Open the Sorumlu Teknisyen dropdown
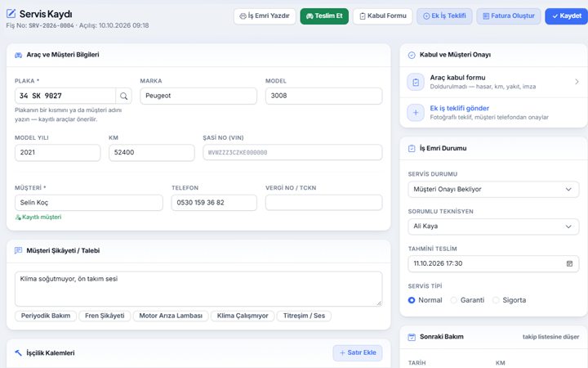 pos(493,227)
